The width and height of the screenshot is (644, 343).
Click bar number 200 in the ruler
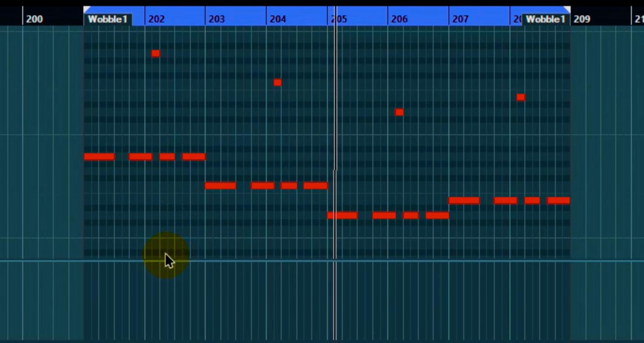coord(34,19)
